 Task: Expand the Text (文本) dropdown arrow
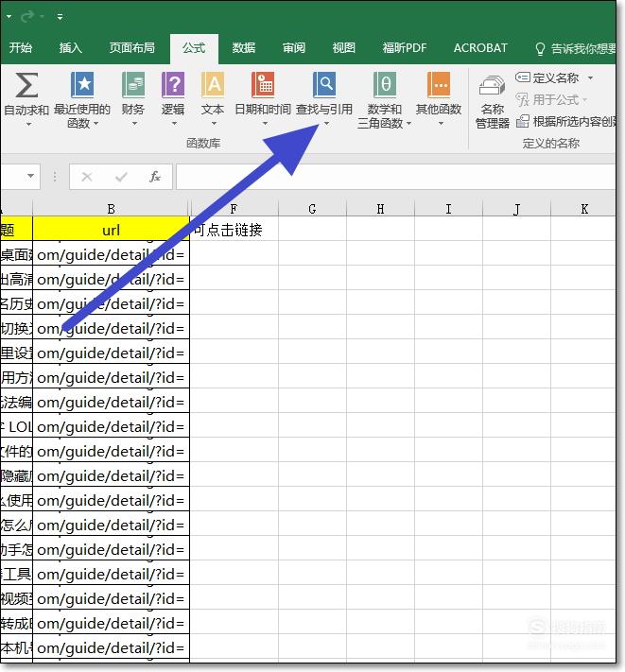click(214, 124)
